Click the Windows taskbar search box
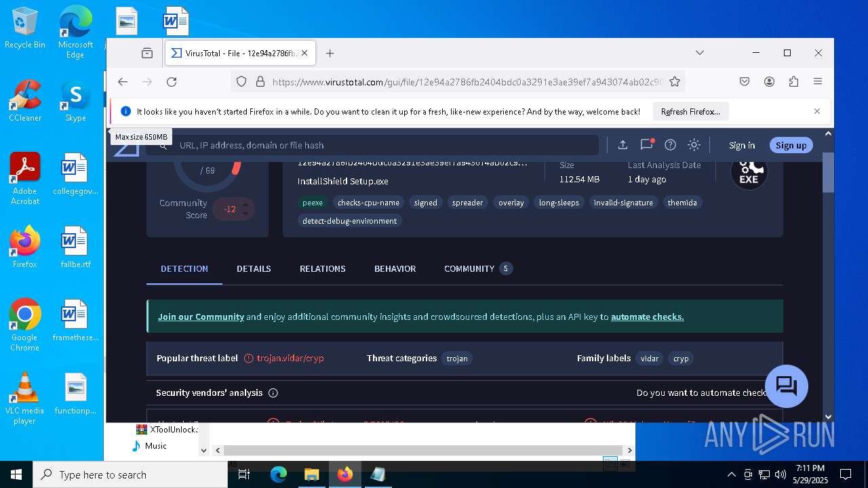868x488 pixels. [x=130, y=474]
